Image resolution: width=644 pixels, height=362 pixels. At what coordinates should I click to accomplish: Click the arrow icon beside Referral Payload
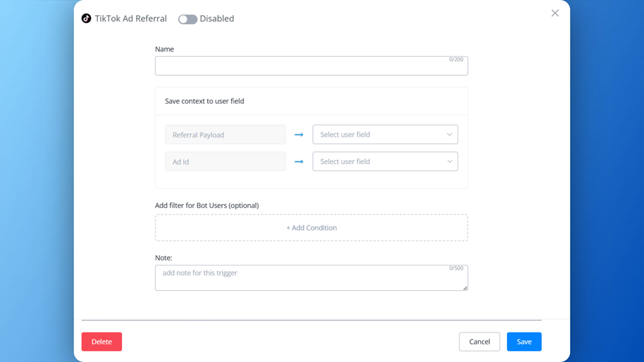(x=299, y=135)
